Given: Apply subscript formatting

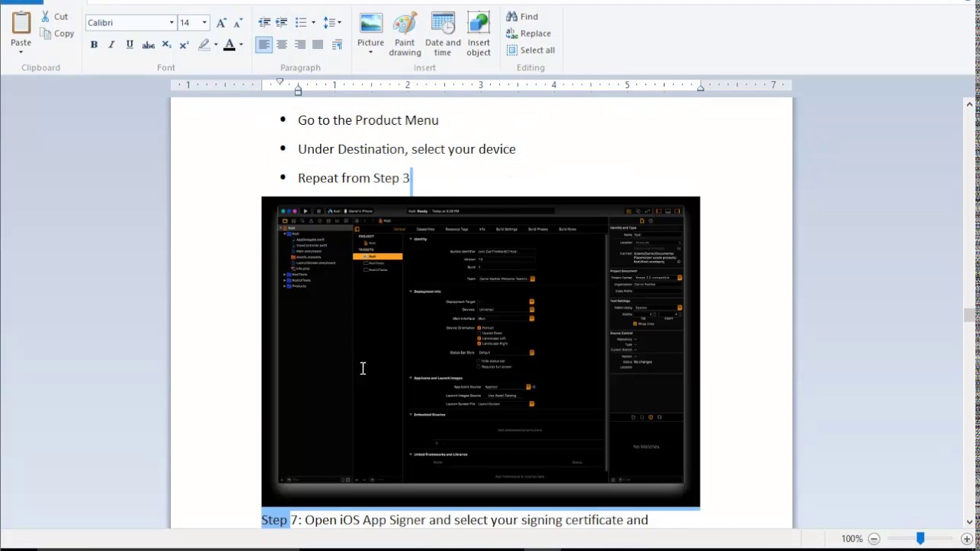Looking at the screenshot, I should pos(166,45).
